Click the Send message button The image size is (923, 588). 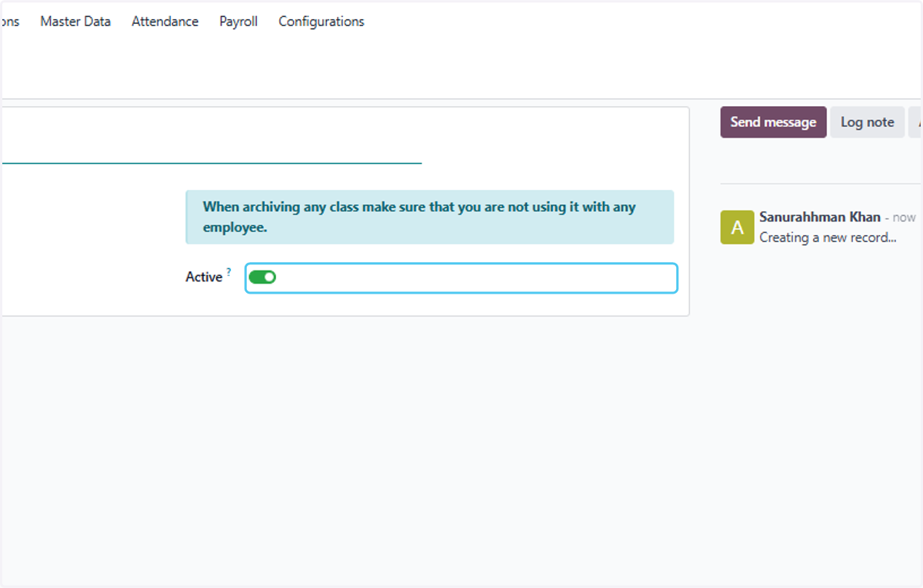coord(773,122)
